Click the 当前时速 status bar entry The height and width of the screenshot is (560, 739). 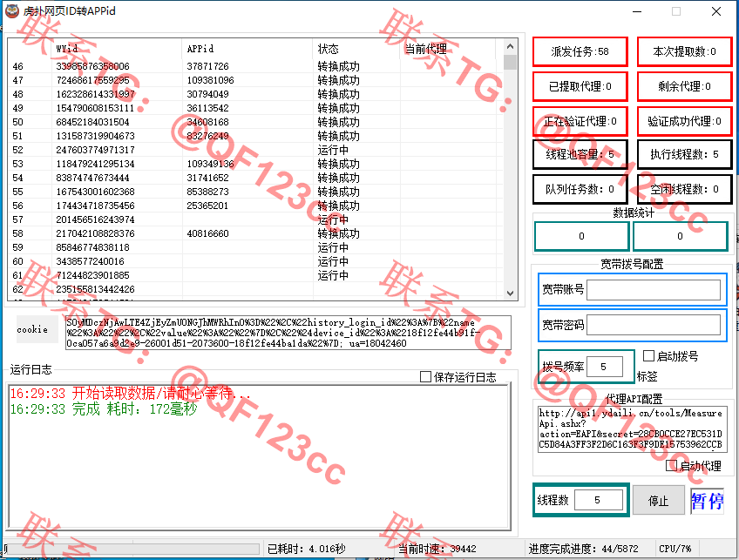437,549
